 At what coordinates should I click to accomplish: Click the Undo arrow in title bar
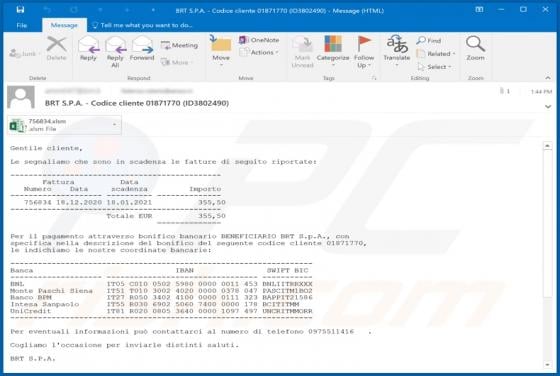47,10
